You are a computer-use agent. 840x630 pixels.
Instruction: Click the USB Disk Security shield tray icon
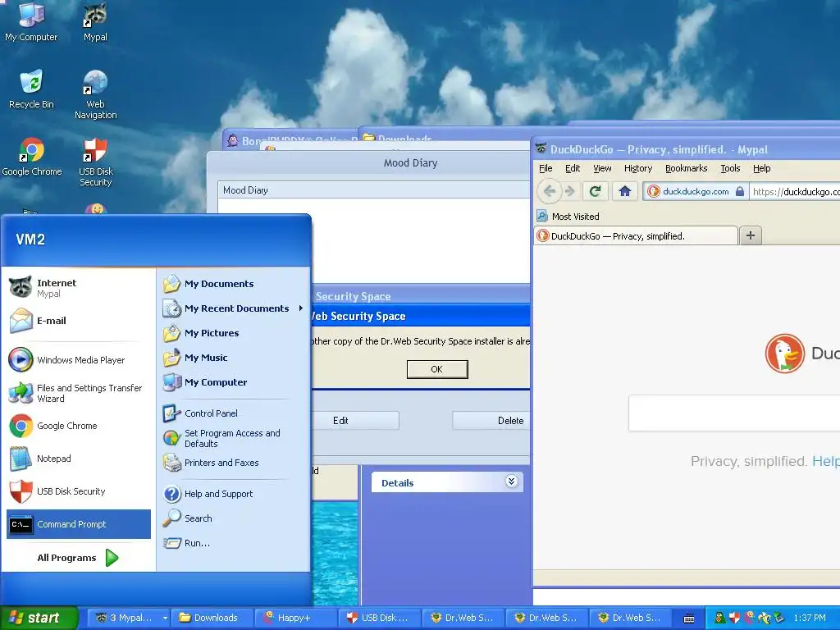click(x=734, y=618)
